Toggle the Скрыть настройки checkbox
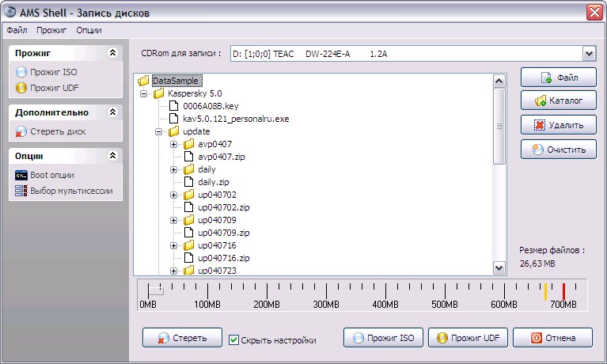 [233, 340]
